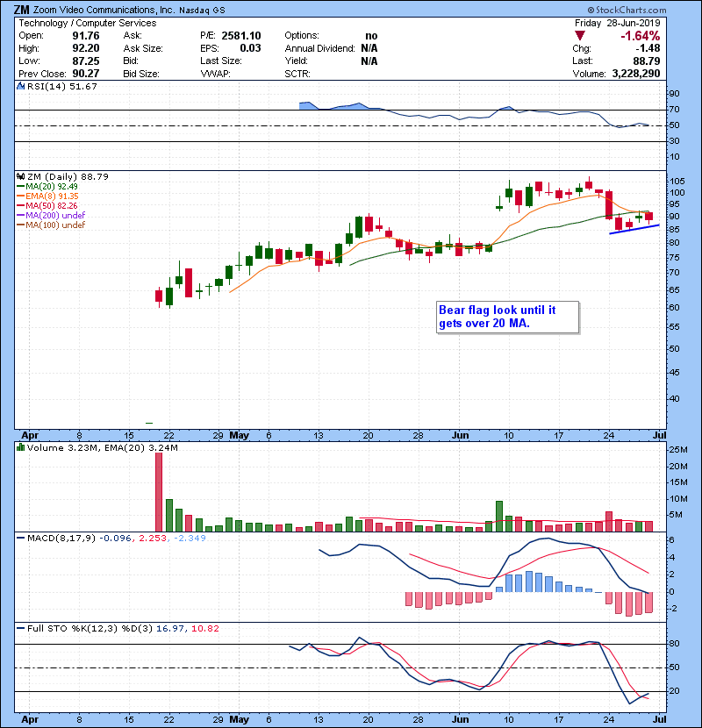Click the tallest red volume bar on IPO day
702x728 pixels.
click(159, 492)
